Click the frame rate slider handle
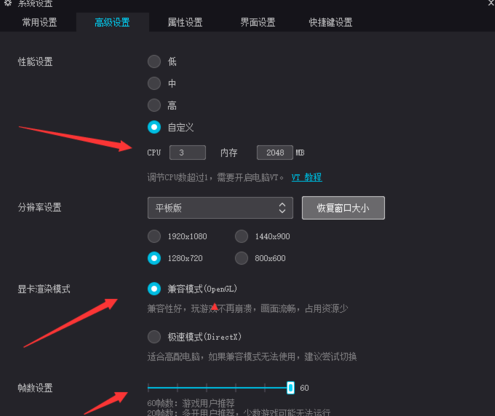 point(291,388)
